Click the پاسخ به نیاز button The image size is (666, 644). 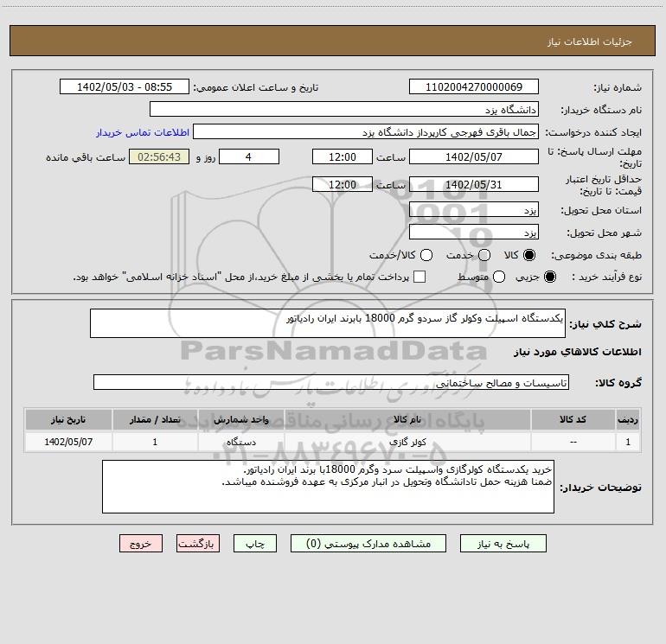point(503,544)
